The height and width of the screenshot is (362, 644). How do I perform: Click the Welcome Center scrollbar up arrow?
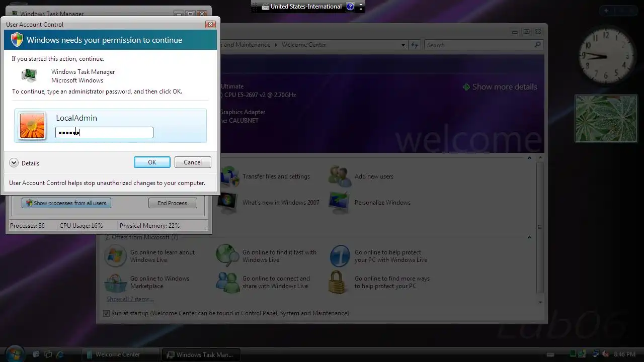[540, 158]
